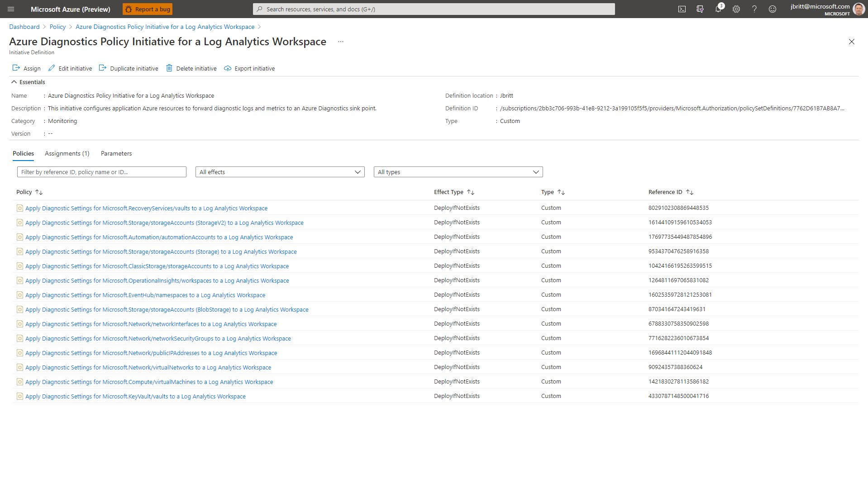Open Network/publicIPAddresses policy link
Viewport: 868px width, 488px height.
(x=151, y=353)
